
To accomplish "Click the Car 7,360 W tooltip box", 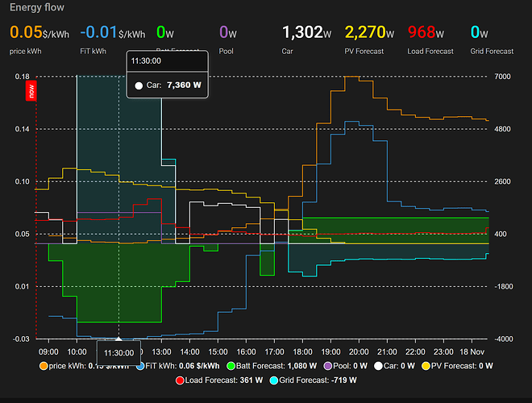I will coord(168,74).
